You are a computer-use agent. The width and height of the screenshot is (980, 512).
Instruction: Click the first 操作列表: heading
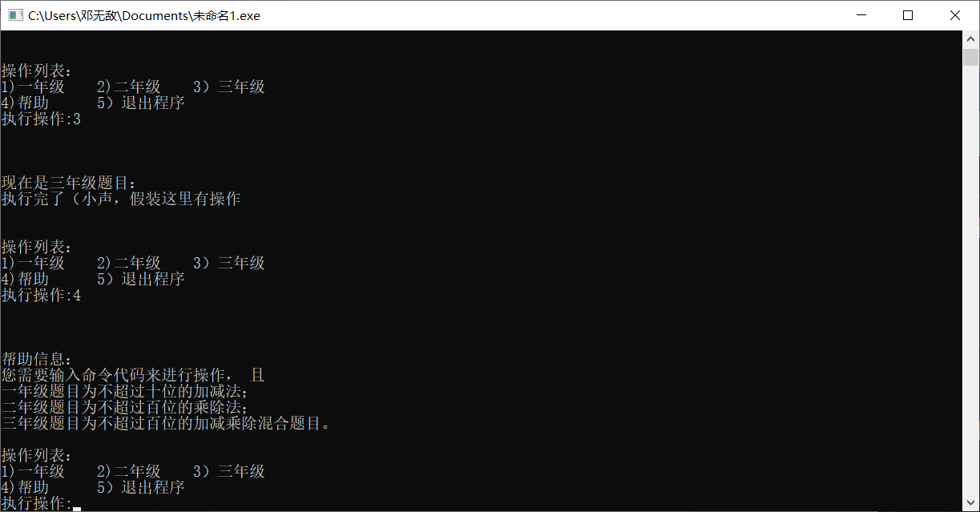click(x=37, y=71)
